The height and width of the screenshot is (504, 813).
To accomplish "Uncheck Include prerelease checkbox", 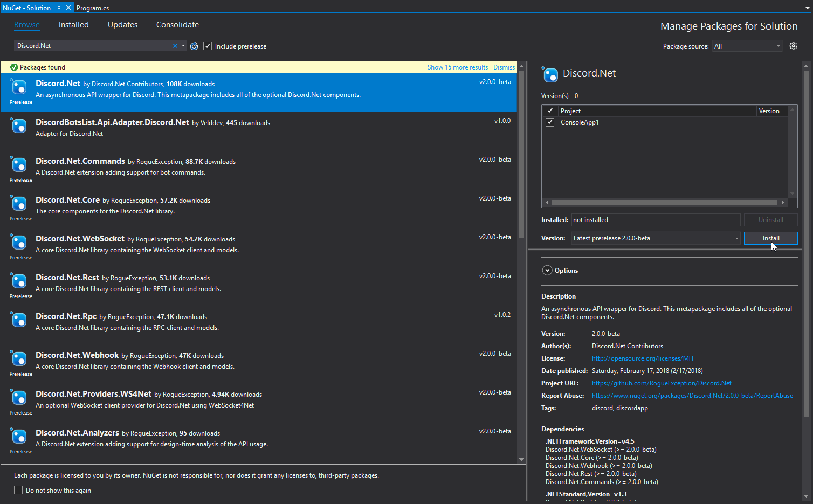I will 208,46.
